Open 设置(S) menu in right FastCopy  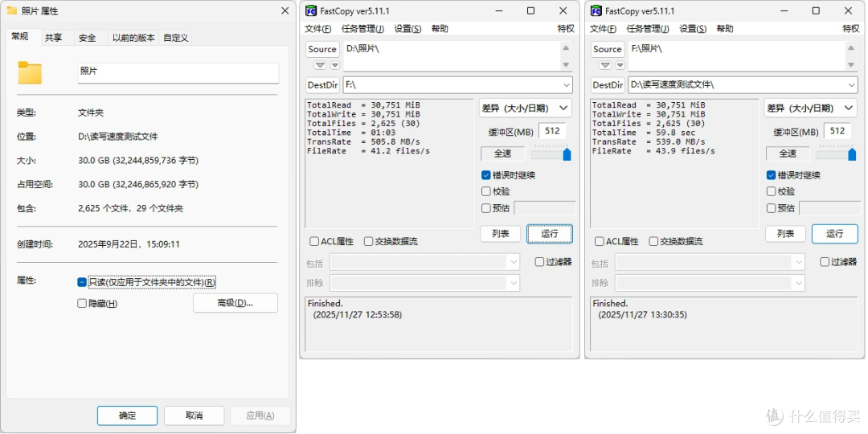pyautogui.click(x=693, y=29)
